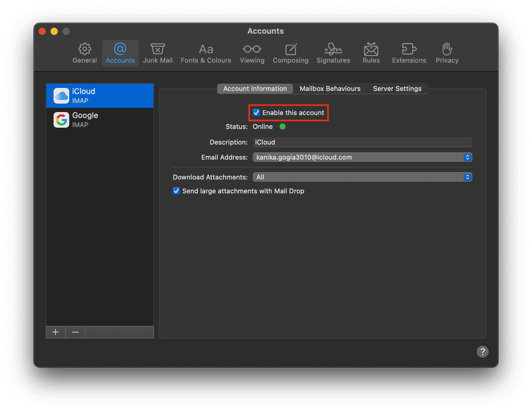Open Composing preferences

coord(290,53)
